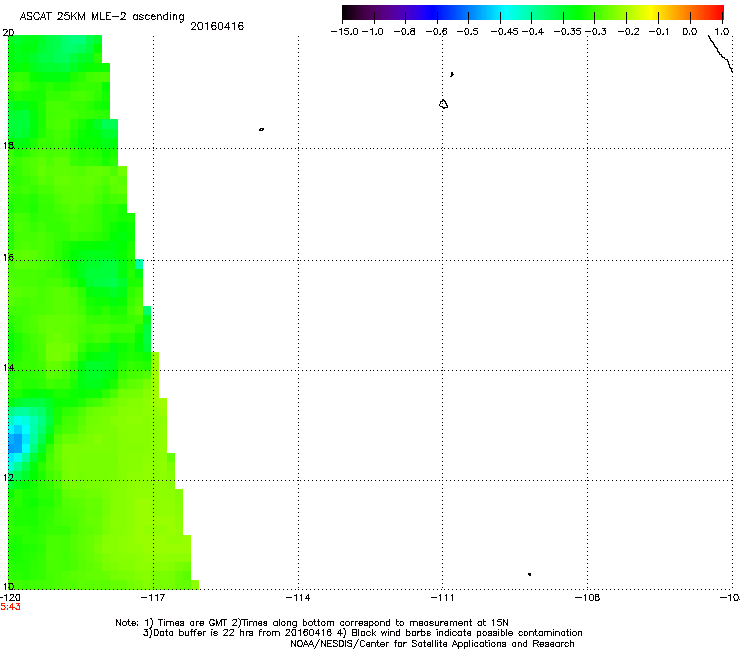Viewport: 740px width, 650px height.
Task: Click the colorbar label -0.1
Action: (659, 32)
